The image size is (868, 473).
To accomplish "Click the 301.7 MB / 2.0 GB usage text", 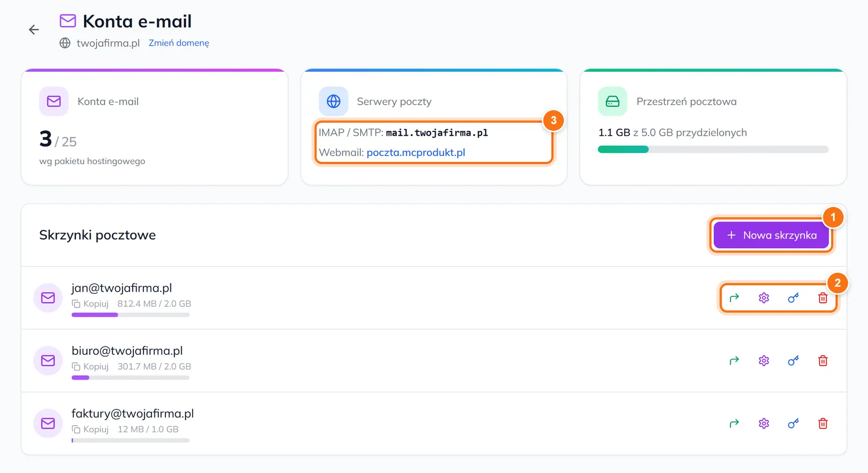I will click(155, 367).
